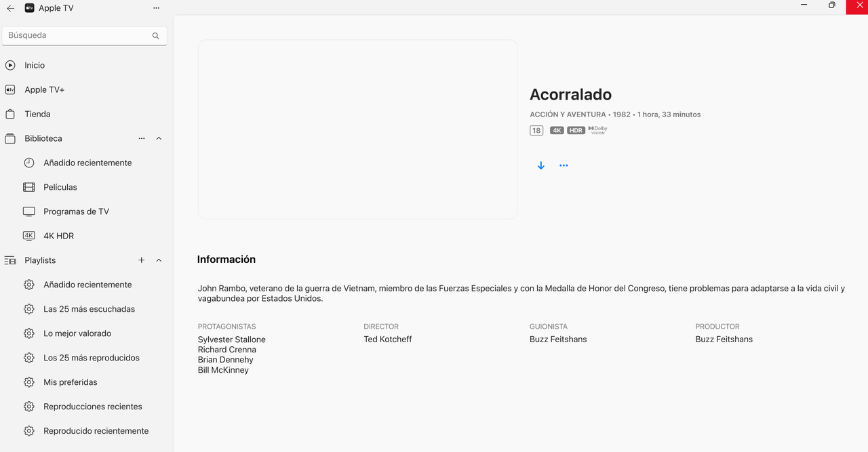Download Acorralado with the arrow icon
The image size is (868, 452).
pos(540,165)
